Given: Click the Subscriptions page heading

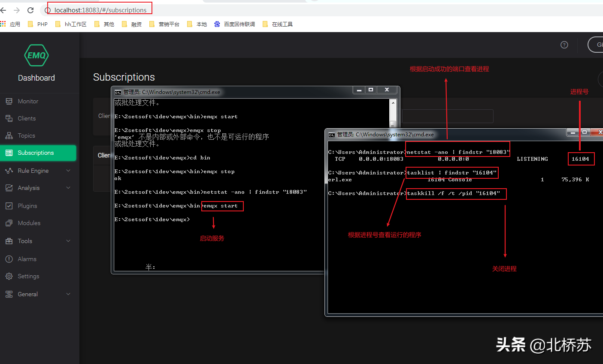Looking at the screenshot, I should (x=124, y=77).
